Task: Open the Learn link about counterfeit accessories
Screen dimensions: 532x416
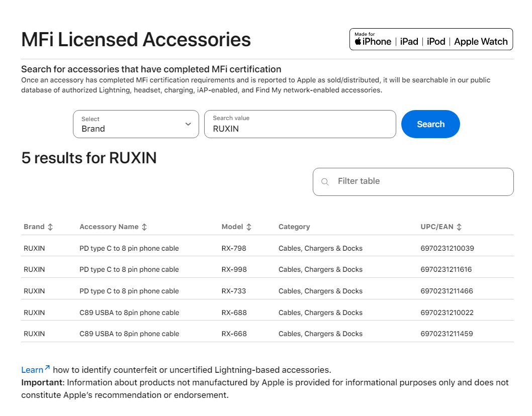Action: 32,370
